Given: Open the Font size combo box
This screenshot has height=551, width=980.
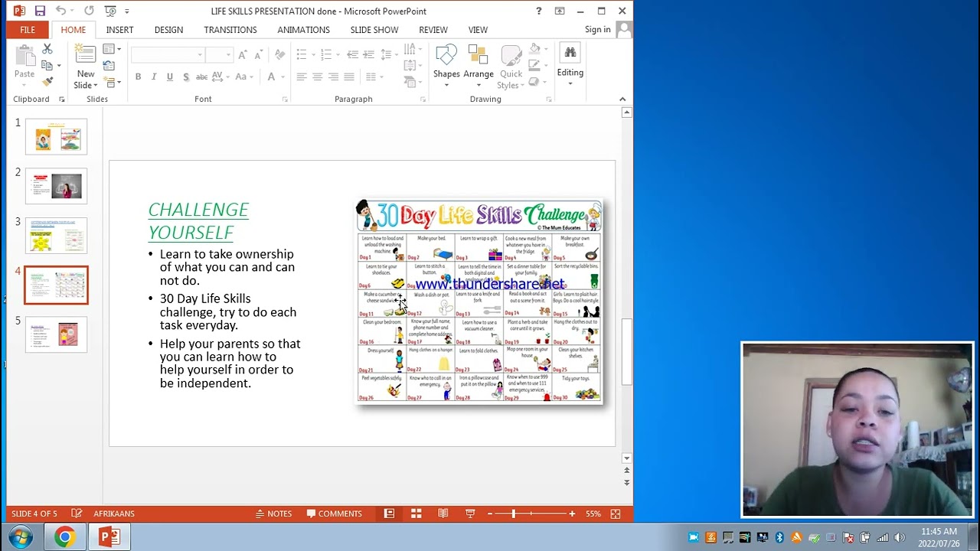Looking at the screenshot, I should 219,54.
